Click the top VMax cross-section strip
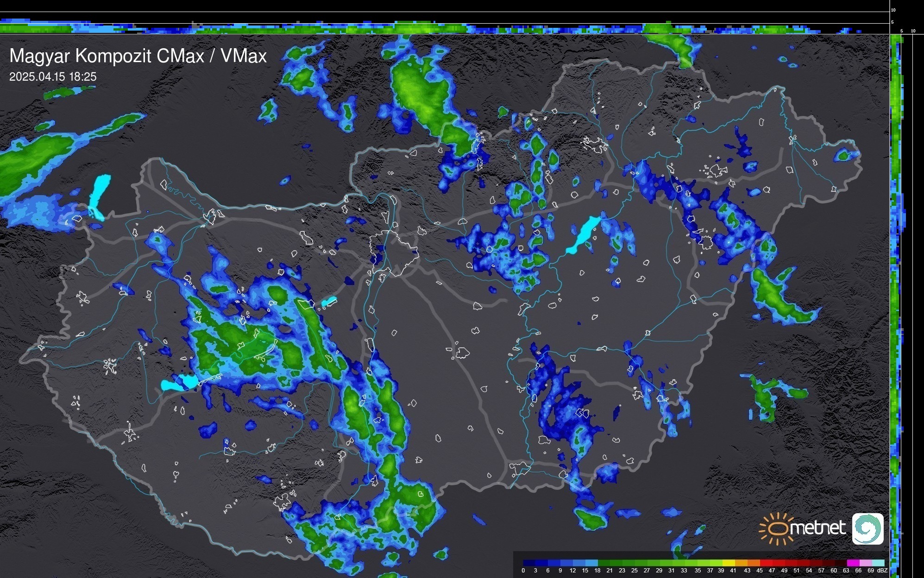The width and height of the screenshot is (924, 578). (x=445, y=28)
